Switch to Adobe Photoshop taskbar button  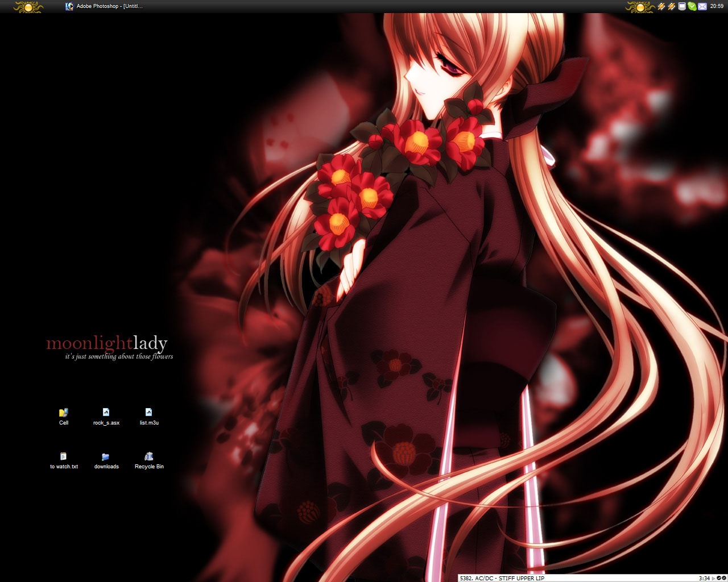(105, 6)
